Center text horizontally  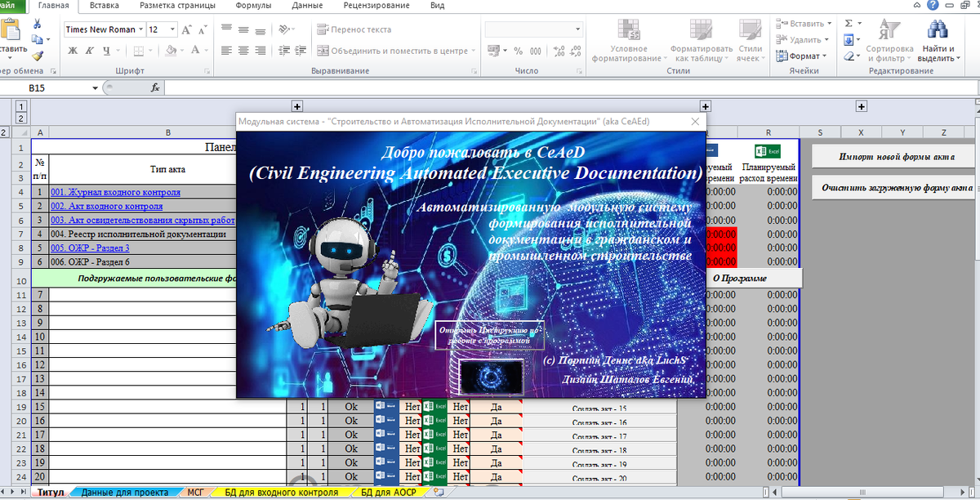coord(243,51)
